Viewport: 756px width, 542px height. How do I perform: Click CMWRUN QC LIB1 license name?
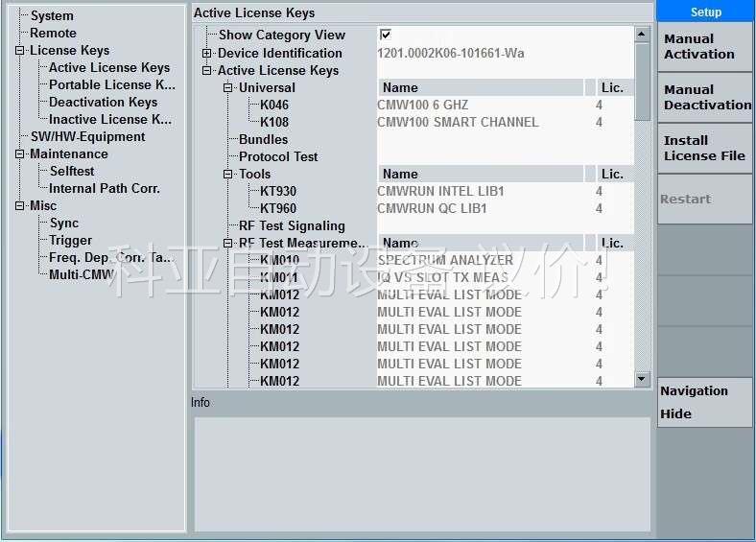(432, 209)
